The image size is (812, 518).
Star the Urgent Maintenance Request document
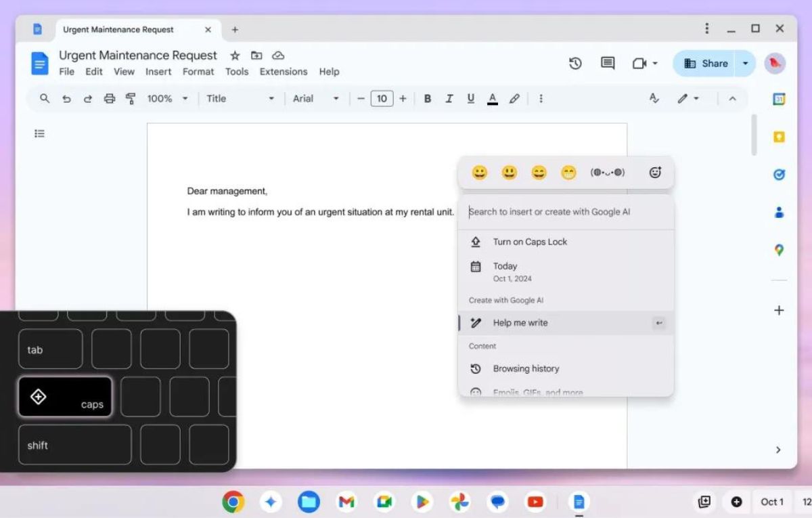pos(235,56)
